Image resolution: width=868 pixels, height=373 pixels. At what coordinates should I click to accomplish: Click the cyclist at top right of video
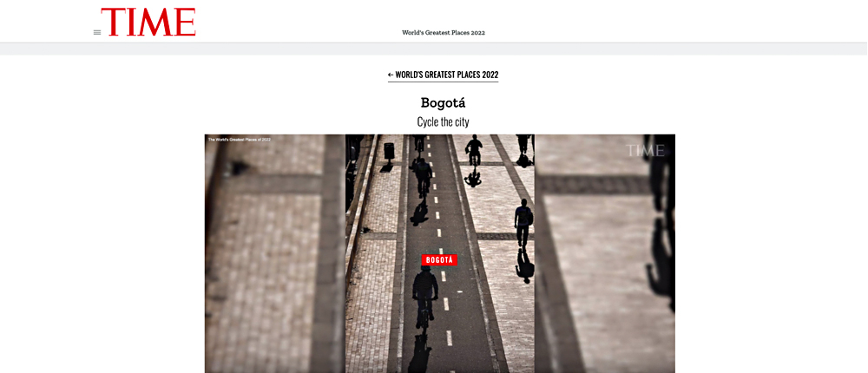(474, 149)
